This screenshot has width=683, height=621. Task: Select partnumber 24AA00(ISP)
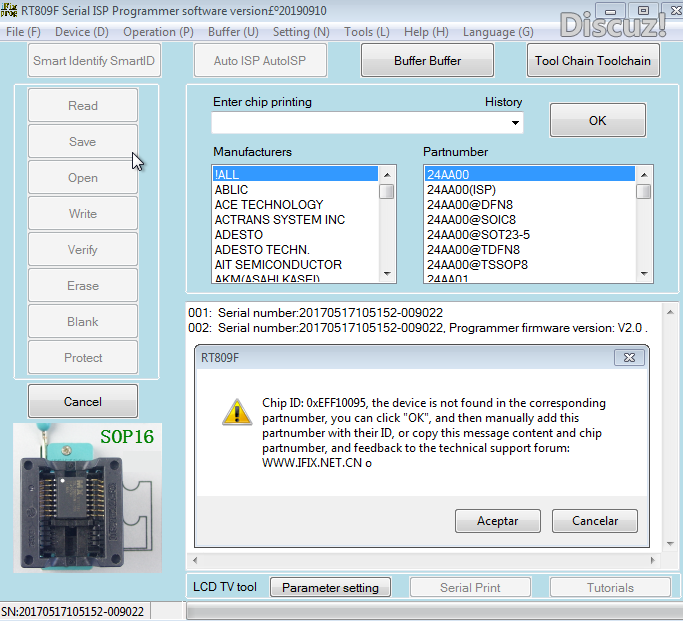point(530,189)
